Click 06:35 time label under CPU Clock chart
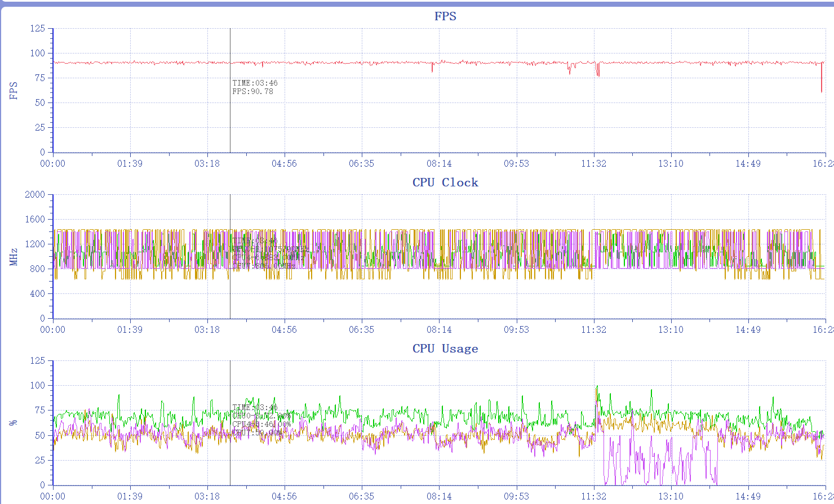 (361, 329)
